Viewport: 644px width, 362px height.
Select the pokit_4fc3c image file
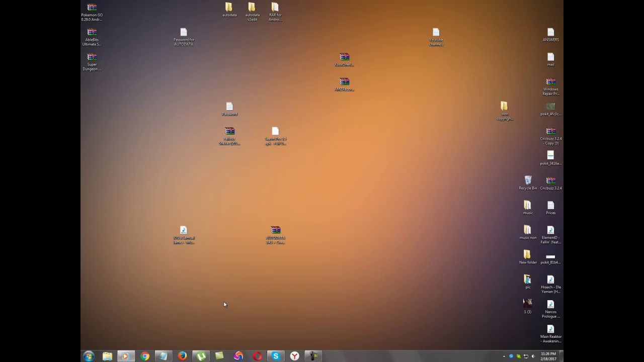click(550, 109)
